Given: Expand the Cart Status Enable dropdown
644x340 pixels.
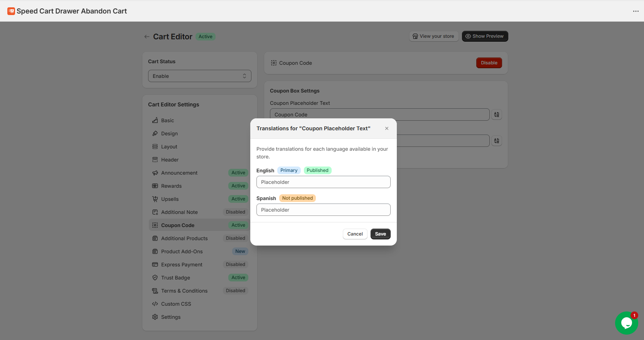Looking at the screenshot, I should pyautogui.click(x=199, y=76).
